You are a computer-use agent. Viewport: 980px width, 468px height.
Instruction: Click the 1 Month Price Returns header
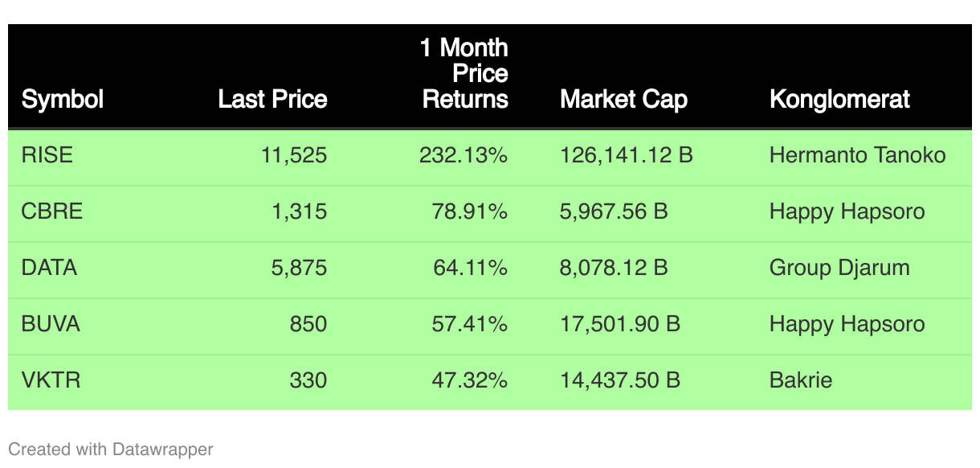[x=464, y=74]
